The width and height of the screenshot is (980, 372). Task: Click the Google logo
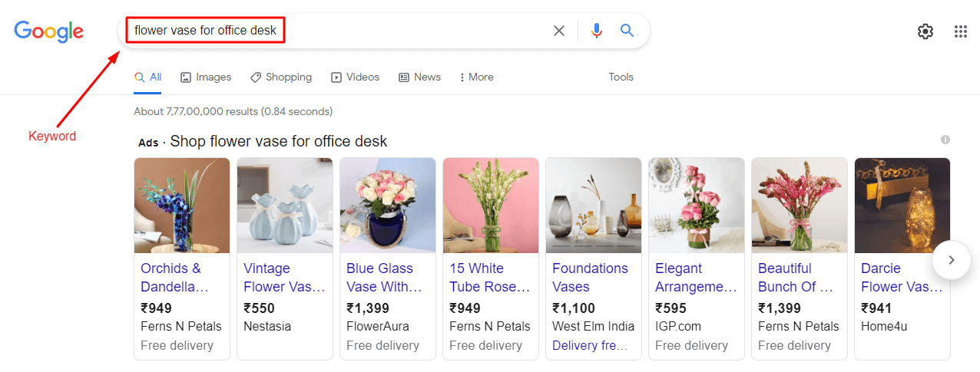click(x=49, y=31)
